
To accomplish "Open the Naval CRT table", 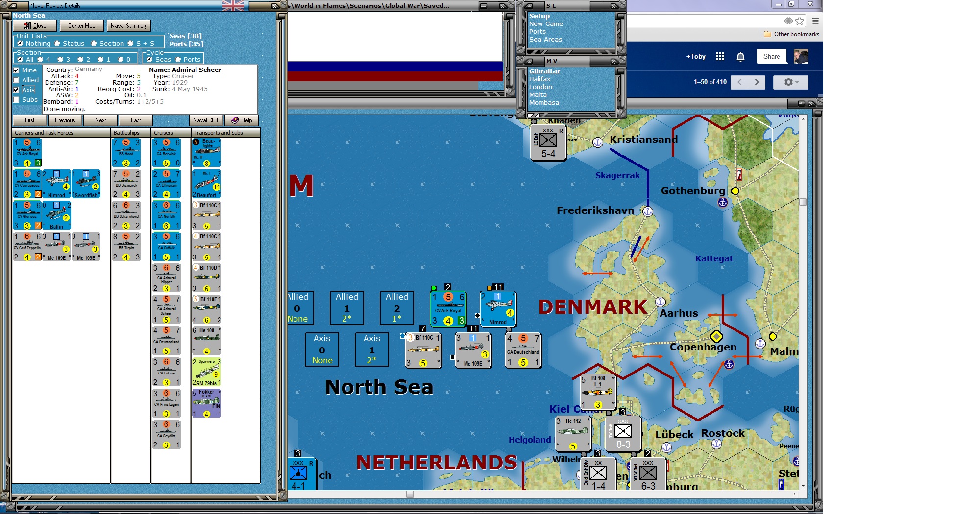I will [x=206, y=120].
